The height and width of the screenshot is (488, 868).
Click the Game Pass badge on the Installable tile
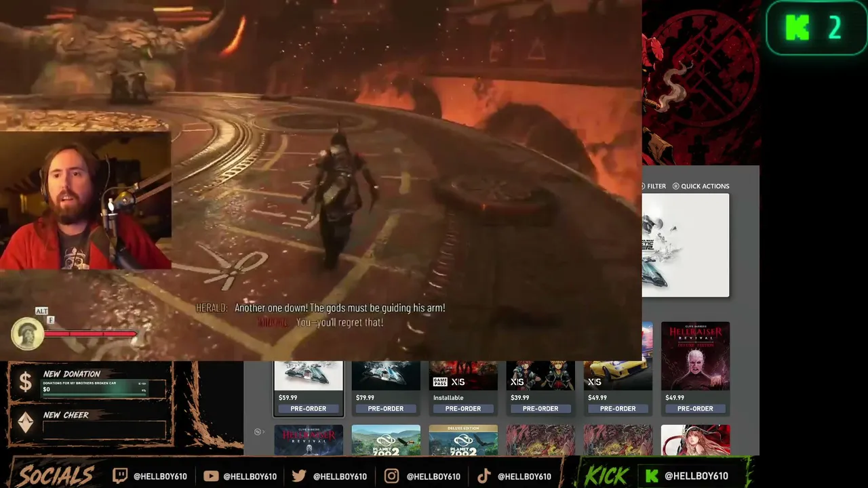coord(439,382)
